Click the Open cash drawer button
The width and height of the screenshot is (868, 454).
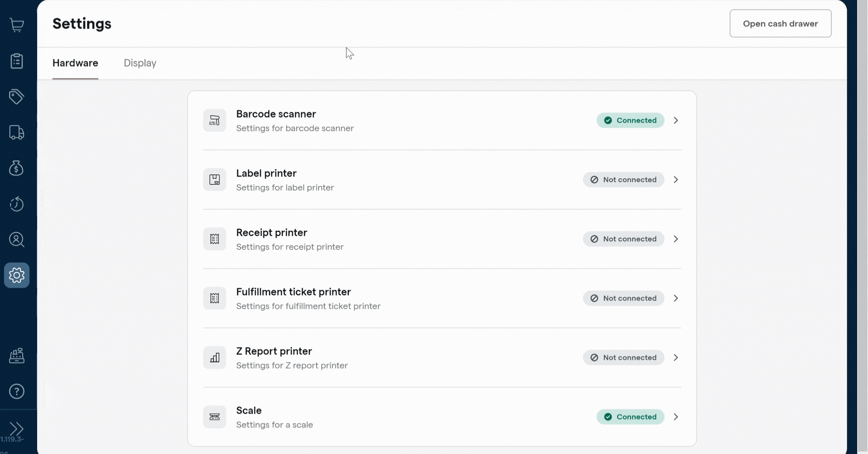coord(781,24)
